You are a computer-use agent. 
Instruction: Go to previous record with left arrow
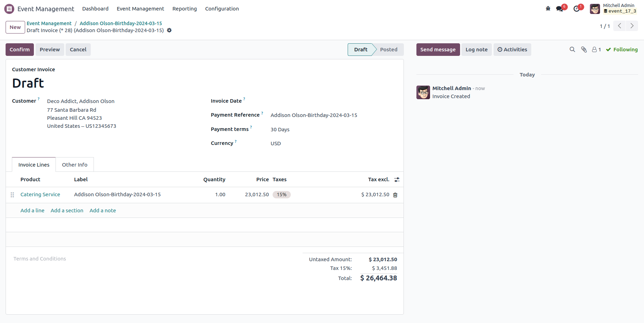click(620, 26)
